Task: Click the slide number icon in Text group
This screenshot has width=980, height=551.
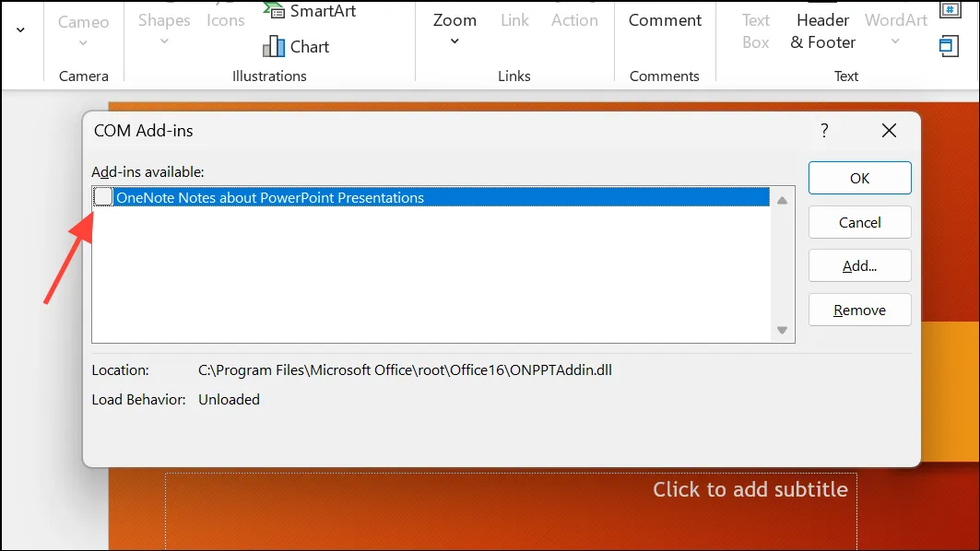Action: click(x=950, y=10)
